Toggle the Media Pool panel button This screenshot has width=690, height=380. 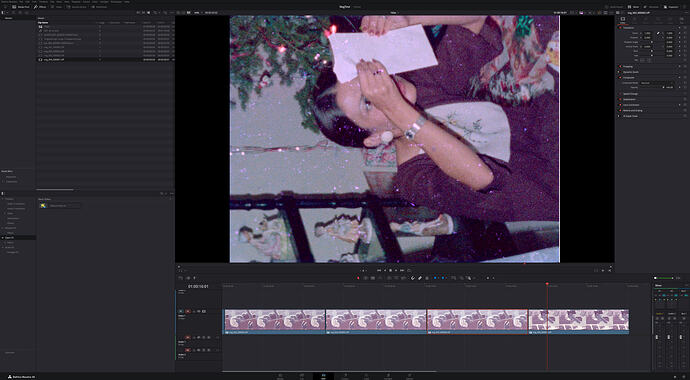coord(21,7)
